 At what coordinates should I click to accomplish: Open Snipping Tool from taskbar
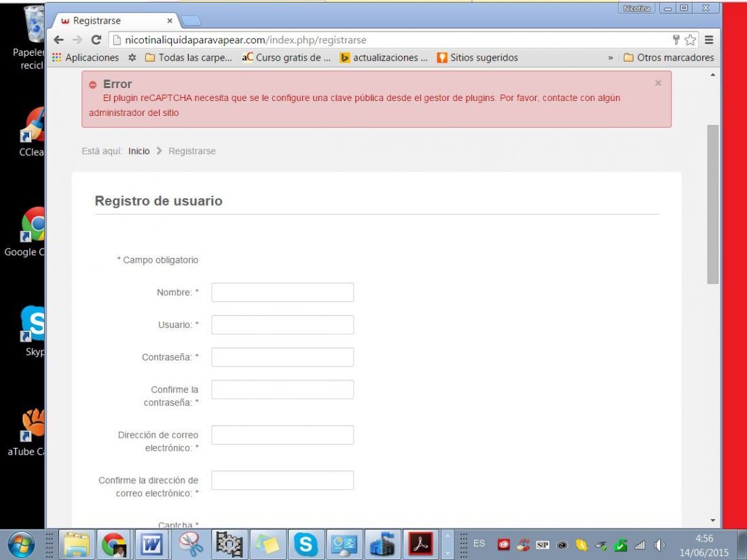(191, 544)
